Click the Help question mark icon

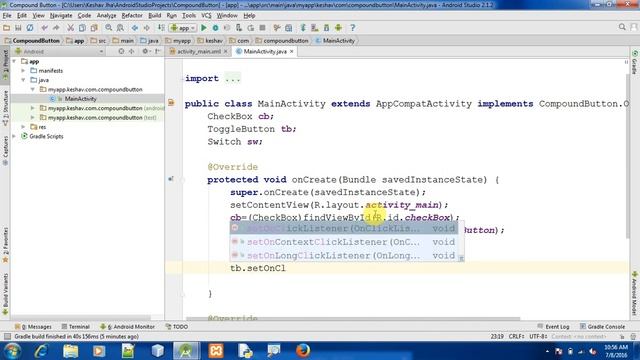pyautogui.click(x=353, y=28)
